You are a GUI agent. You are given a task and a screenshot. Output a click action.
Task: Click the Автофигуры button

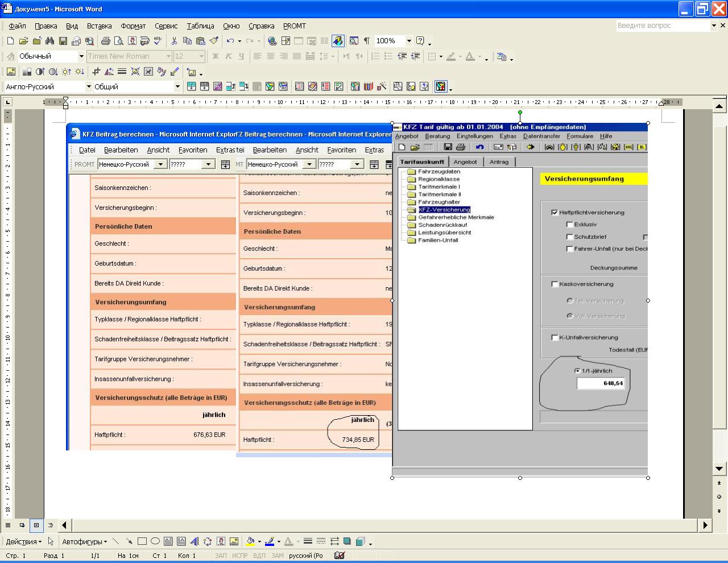(84, 541)
